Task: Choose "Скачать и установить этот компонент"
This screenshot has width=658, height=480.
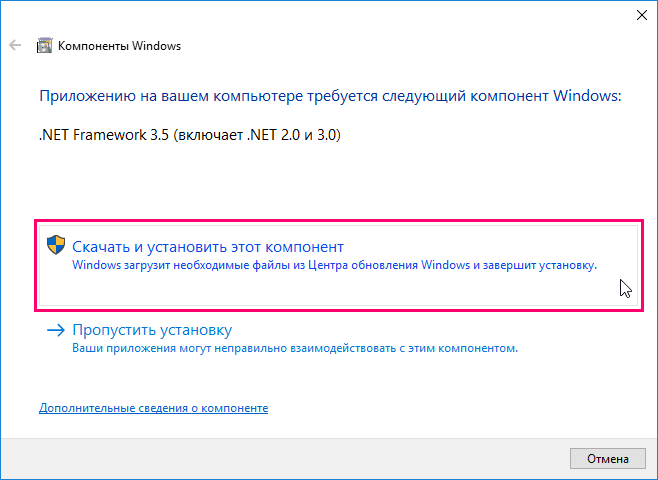Action: coord(338,265)
